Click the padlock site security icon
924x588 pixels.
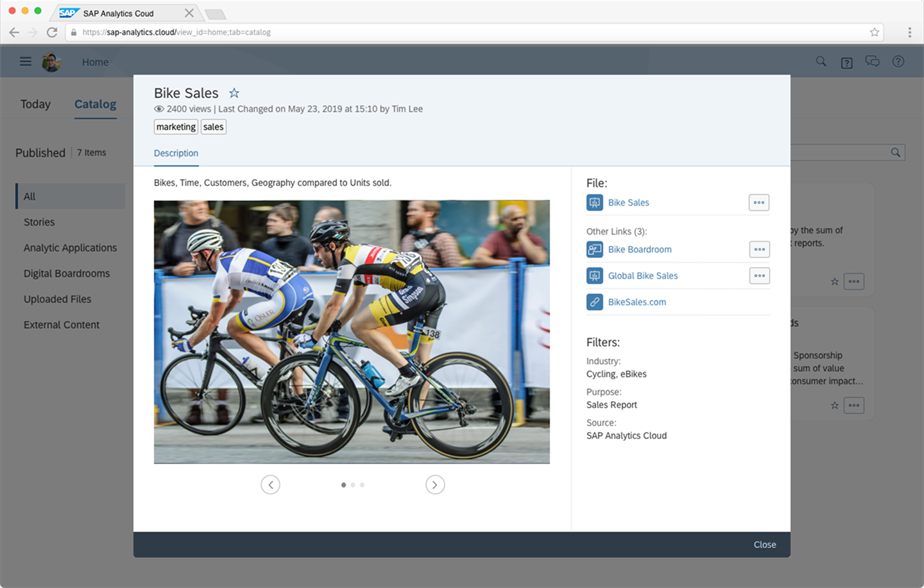[74, 32]
